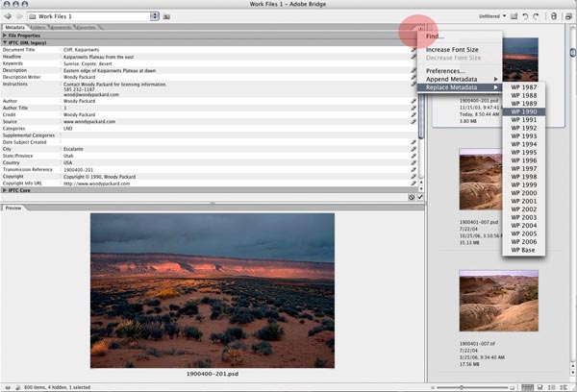Screen dimensions: 577x392
Task: Go up one folder level
Action: click(x=166, y=16)
